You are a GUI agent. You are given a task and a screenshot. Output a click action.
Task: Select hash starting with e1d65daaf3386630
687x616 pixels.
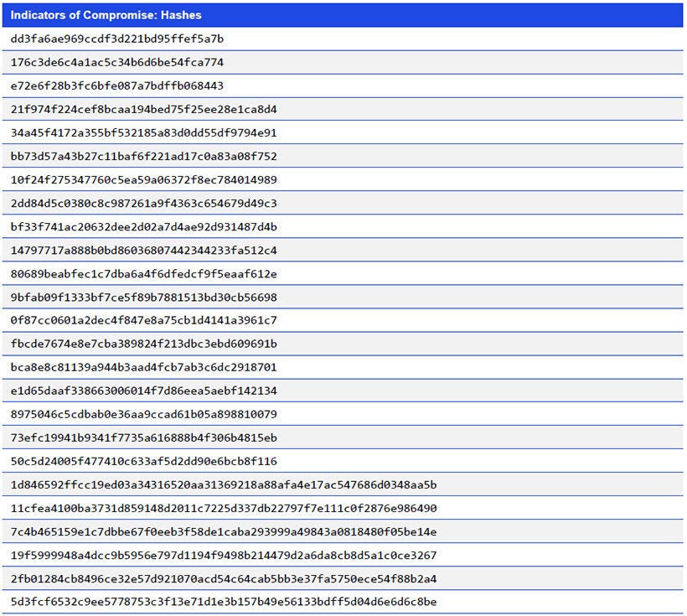[x=144, y=391]
